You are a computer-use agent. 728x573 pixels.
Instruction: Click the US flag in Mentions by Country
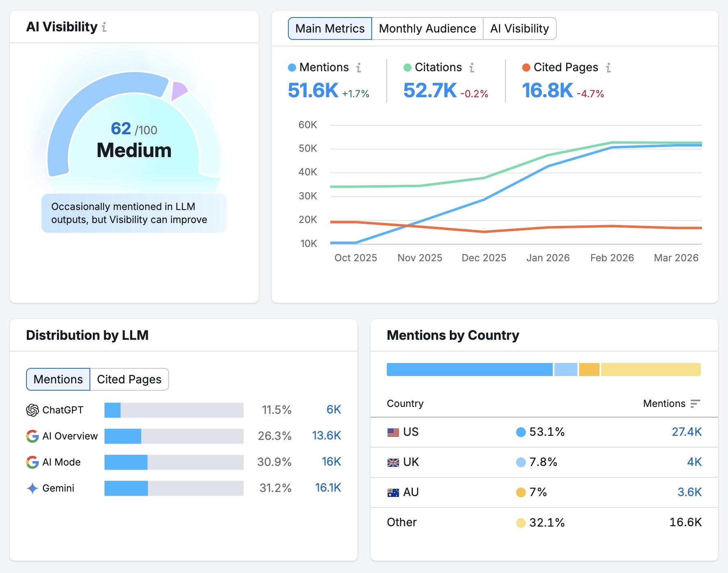pyautogui.click(x=393, y=432)
